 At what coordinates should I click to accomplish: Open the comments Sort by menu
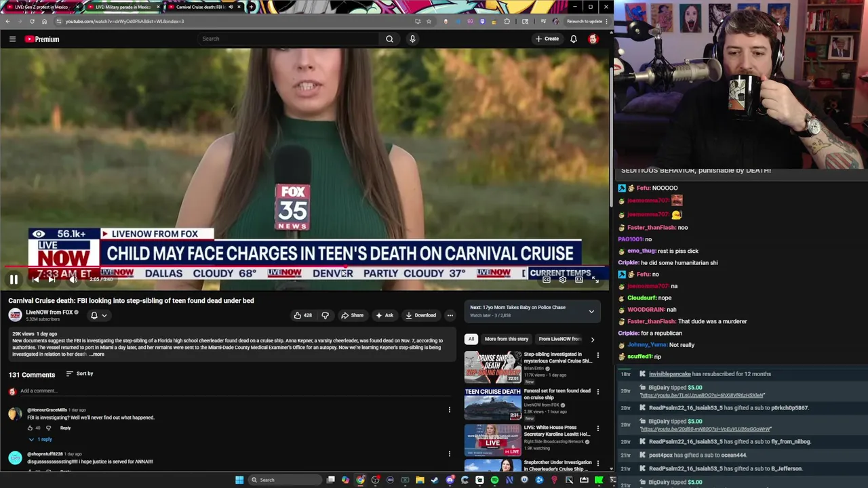coord(79,373)
